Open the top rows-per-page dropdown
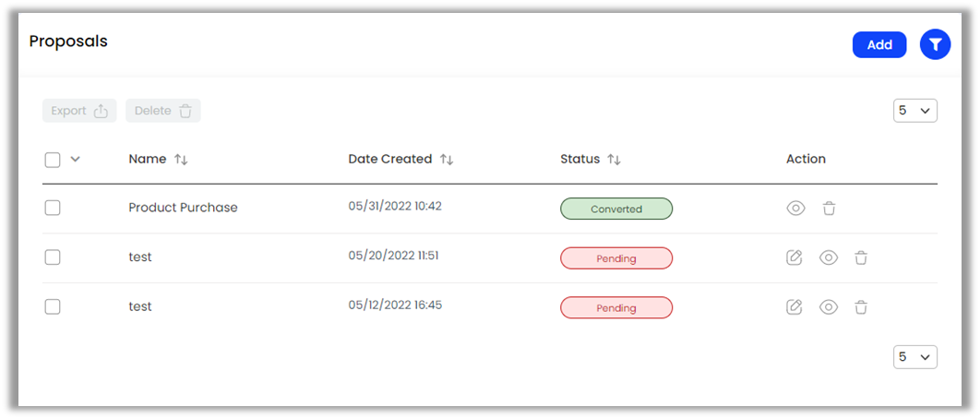Viewport: 980px width, 419px height. click(914, 111)
